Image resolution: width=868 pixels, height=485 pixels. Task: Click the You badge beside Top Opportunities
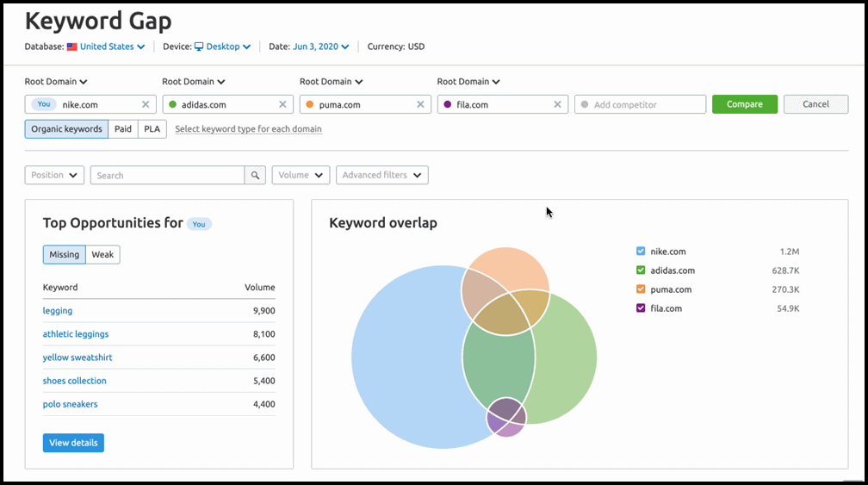tap(199, 224)
